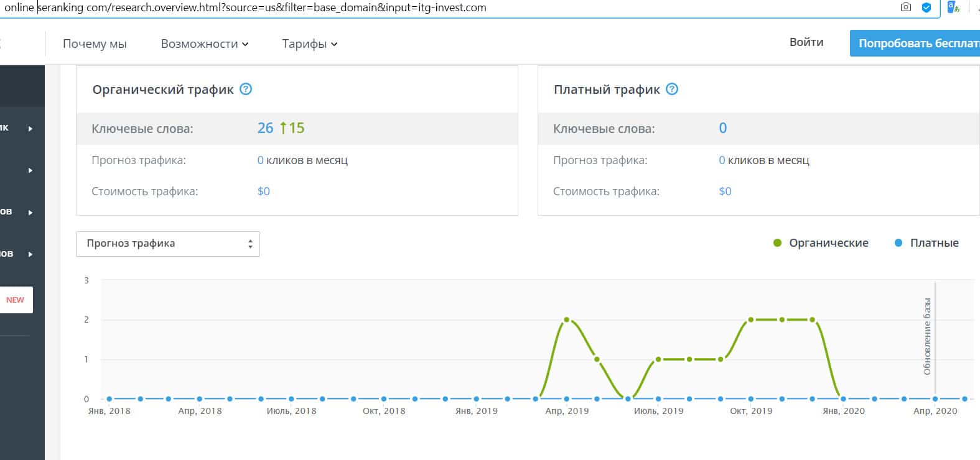Click the Войти login link
Viewport: 980px width, 460px height.
click(806, 42)
